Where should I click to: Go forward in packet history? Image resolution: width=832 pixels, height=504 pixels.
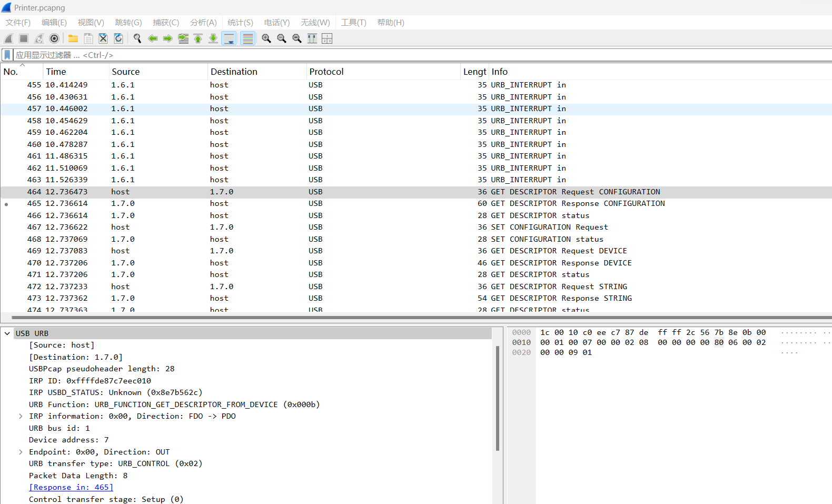(168, 38)
